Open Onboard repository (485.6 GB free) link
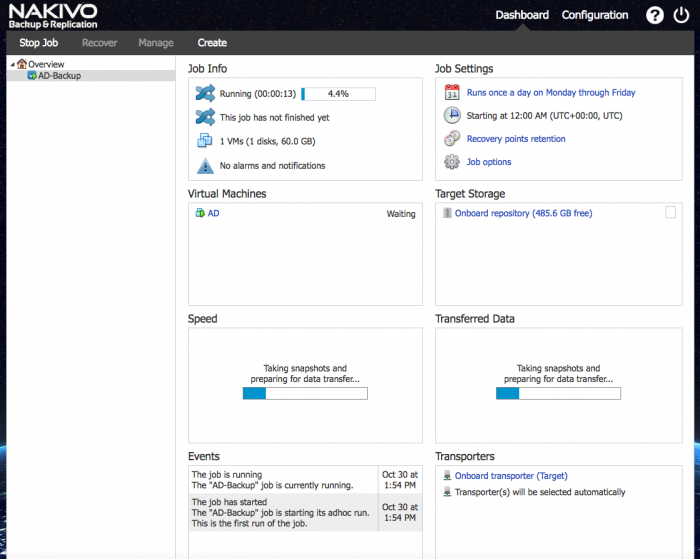The width and height of the screenshot is (700, 559). pyautogui.click(x=523, y=213)
